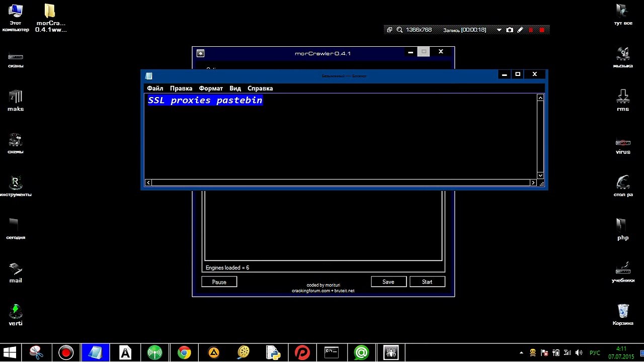Click the Save button in morCrawler
The height and width of the screenshot is (362, 644).
(388, 282)
